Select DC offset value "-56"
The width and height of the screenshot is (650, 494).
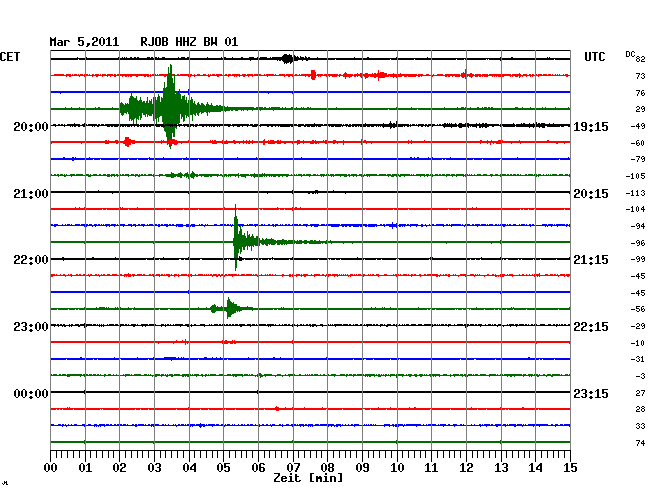tap(638, 309)
